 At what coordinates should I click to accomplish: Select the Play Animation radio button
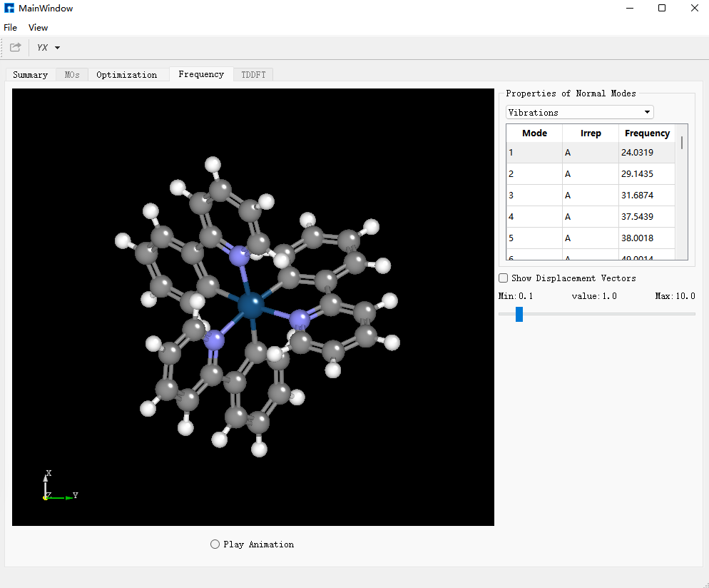215,544
